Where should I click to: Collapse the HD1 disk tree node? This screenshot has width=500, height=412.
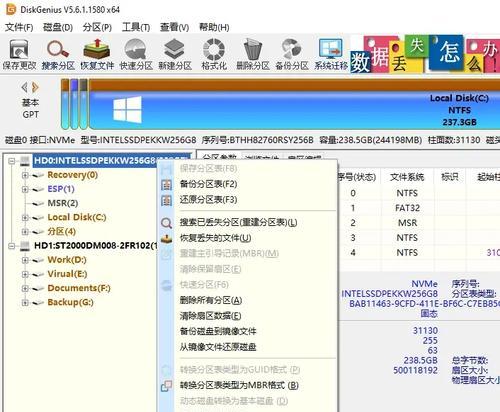tap(12, 246)
